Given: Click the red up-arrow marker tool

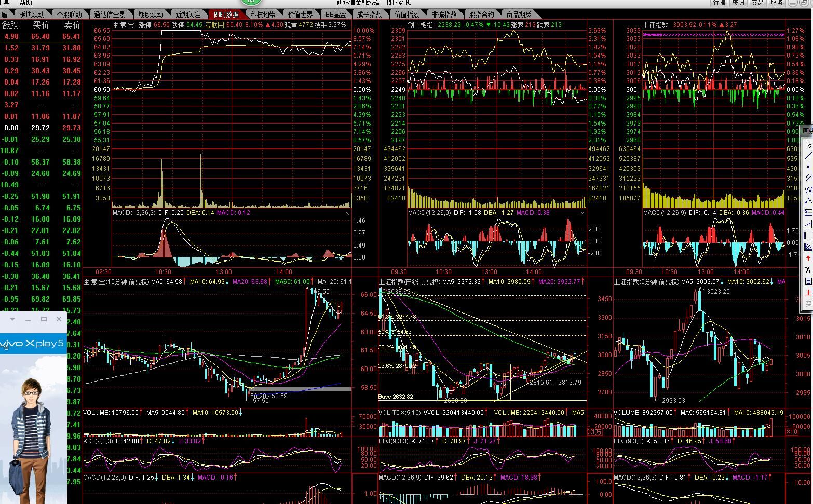Looking at the screenshot, I should point(808,258).
